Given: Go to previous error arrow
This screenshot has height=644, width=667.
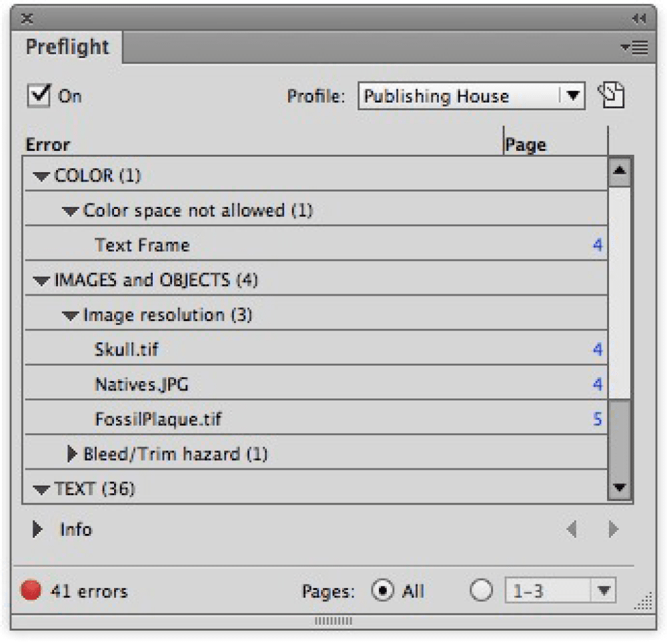Looking at the screenshot, I should tap(571, 530).
